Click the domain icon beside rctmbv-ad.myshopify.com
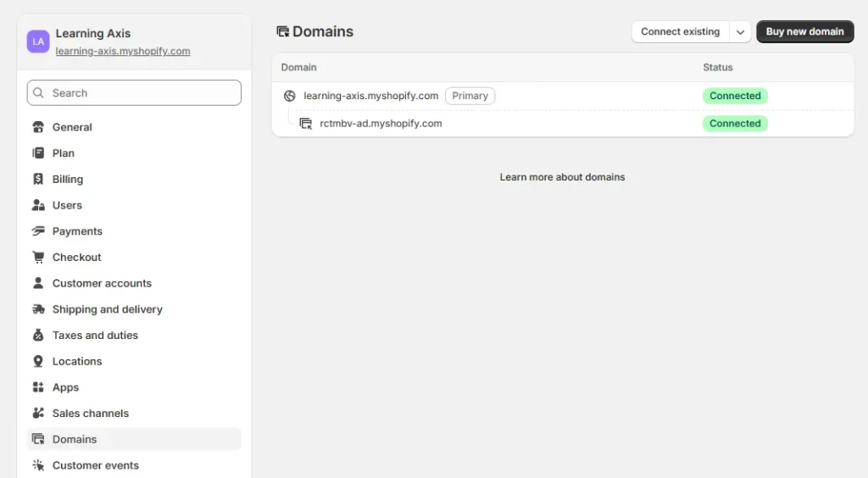Screen dimensions: 868x478 tap(305, 124)
